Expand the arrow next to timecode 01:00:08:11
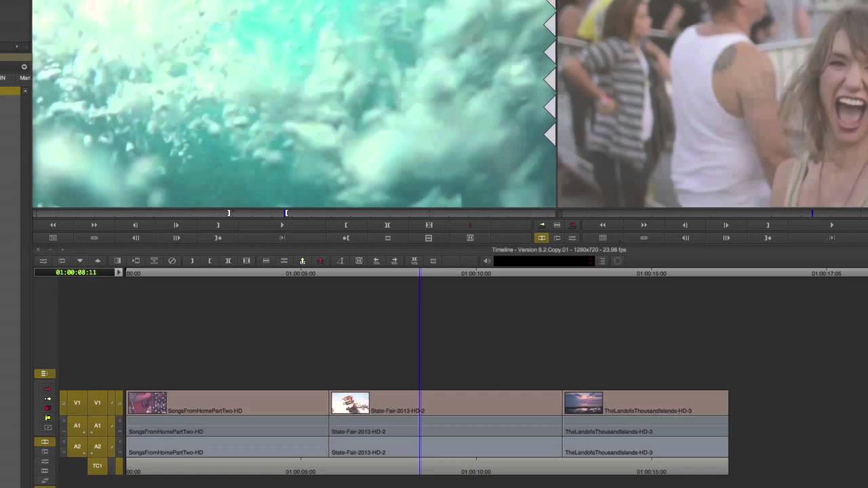 119,272
